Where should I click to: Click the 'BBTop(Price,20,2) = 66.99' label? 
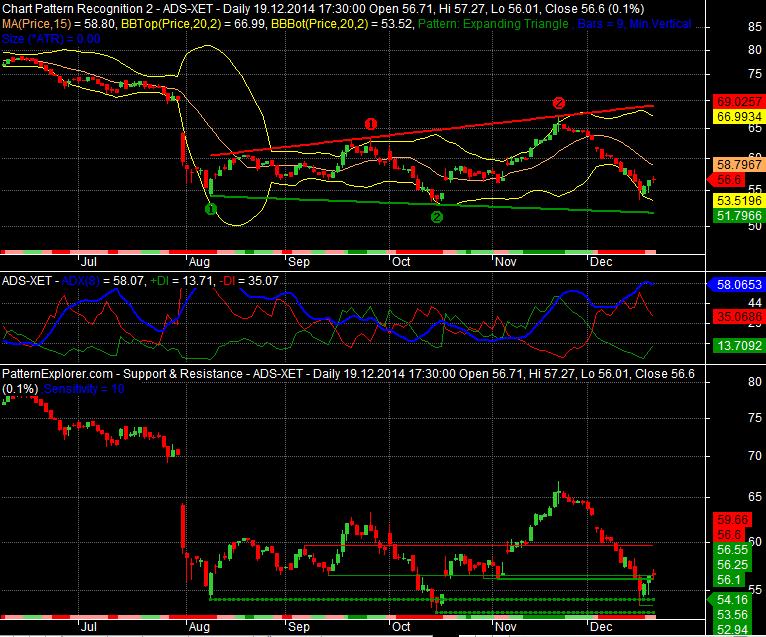(194, 23)
